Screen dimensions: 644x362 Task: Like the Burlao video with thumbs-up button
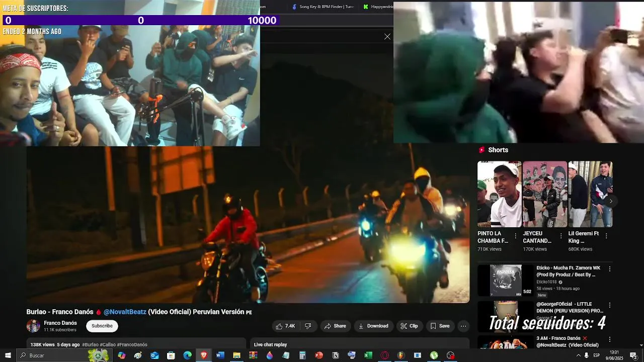pos(286,326)
